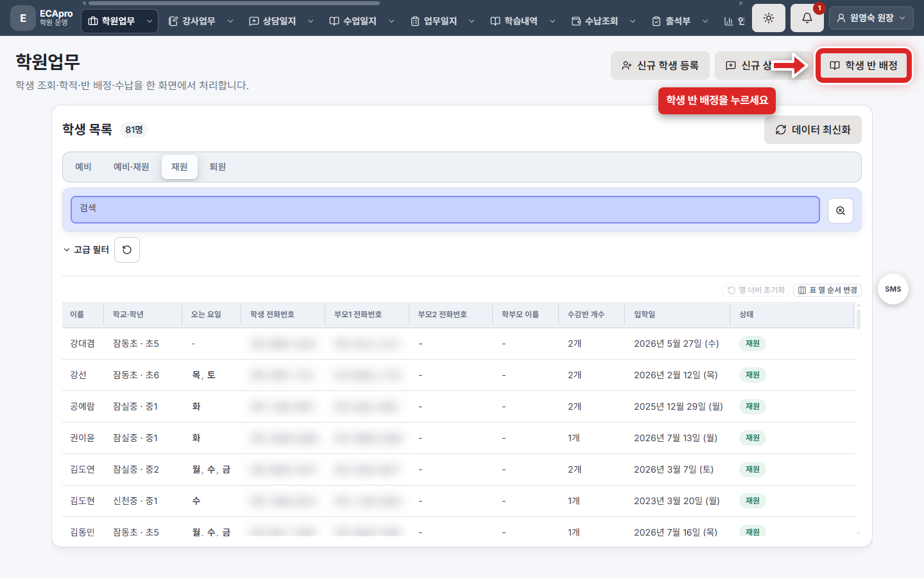Select student 김도현 row name
This screenshot has width=924, height=578.
tap(82, 501)
